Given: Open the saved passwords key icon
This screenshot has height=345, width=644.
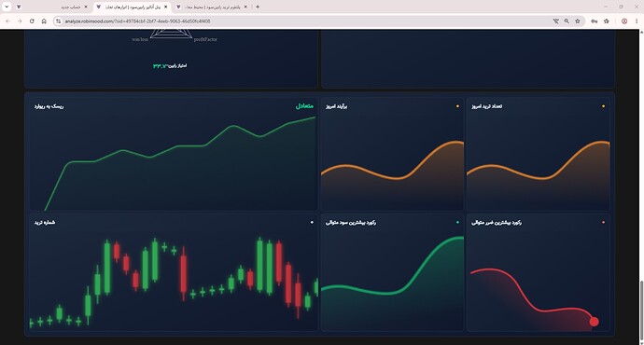Looking at the screenshot, I should click(x=594, y=21).
